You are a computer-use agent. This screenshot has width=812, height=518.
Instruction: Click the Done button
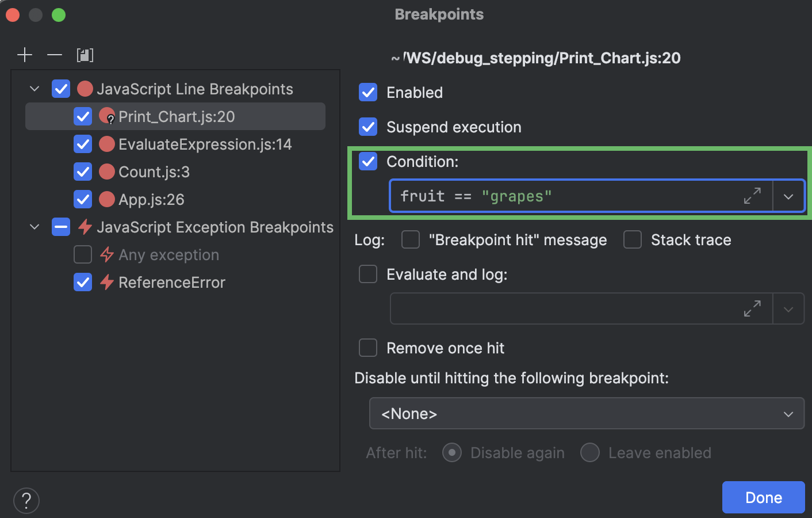[763, 497]
